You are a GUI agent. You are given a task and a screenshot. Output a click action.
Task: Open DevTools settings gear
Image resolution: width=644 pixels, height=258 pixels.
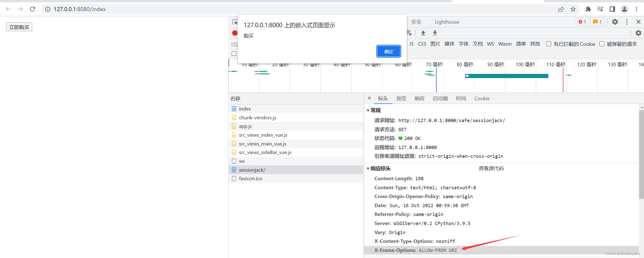(615, 22)
